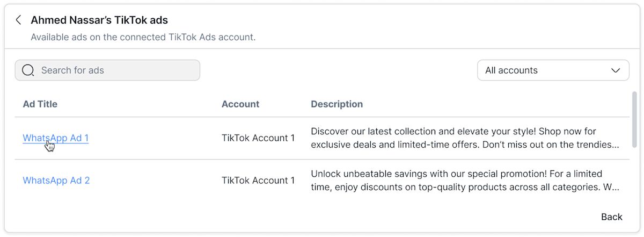Open the WhatsApp Ad 2 link
Screen dimensions: 644x237
tap(56, 181)
